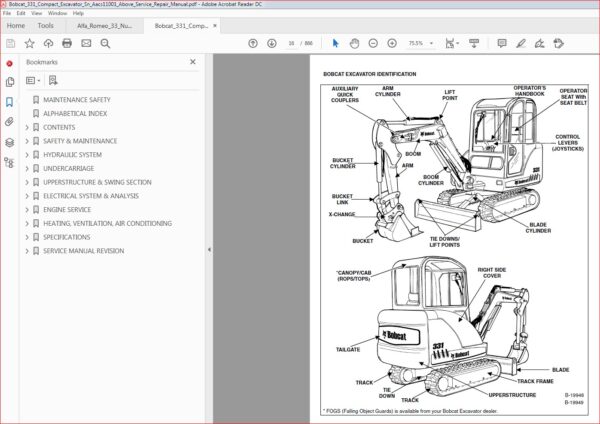Switch to the Alfa_Romeo_33 document tab
The height and width of the screenshot is (424, 600).
(x=104, y=26)
